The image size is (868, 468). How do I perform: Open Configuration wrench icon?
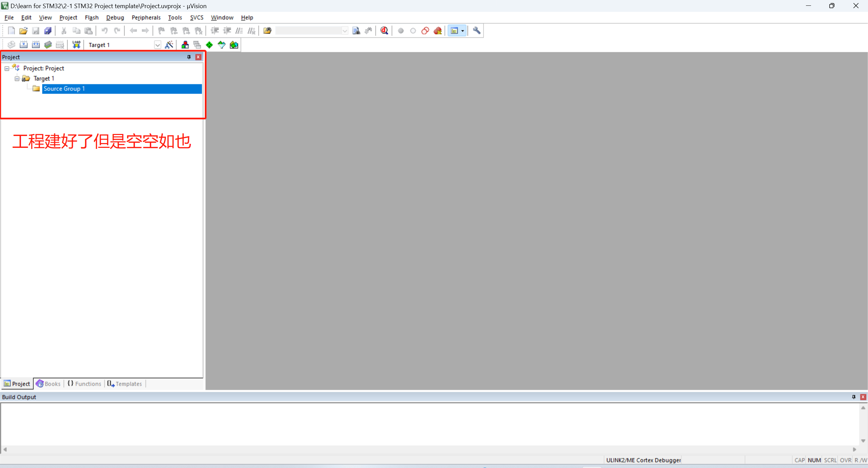[x=476, y=31]
